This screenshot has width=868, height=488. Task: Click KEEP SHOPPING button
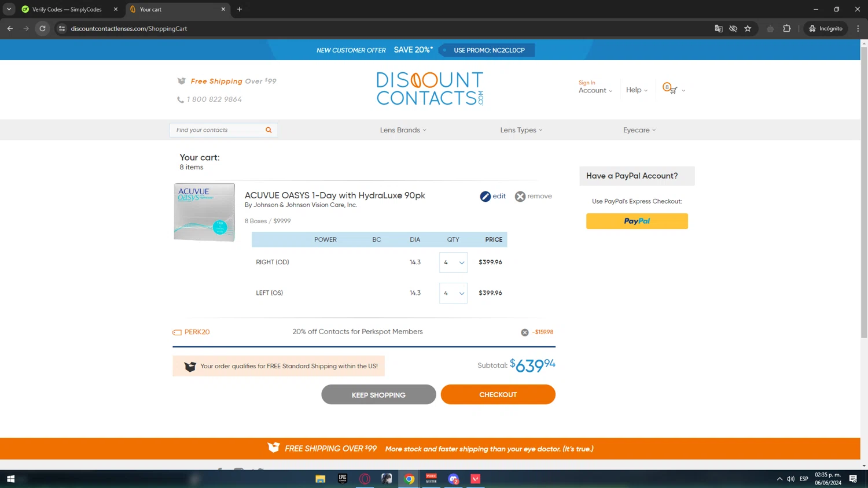click(x=378, y=395)
